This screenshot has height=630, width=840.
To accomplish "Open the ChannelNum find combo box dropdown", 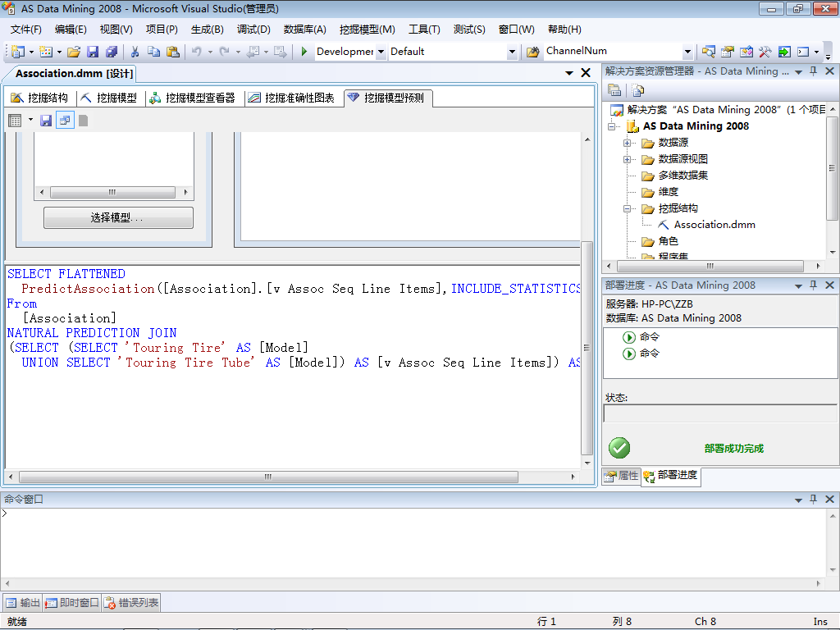I will click(688, 52).
